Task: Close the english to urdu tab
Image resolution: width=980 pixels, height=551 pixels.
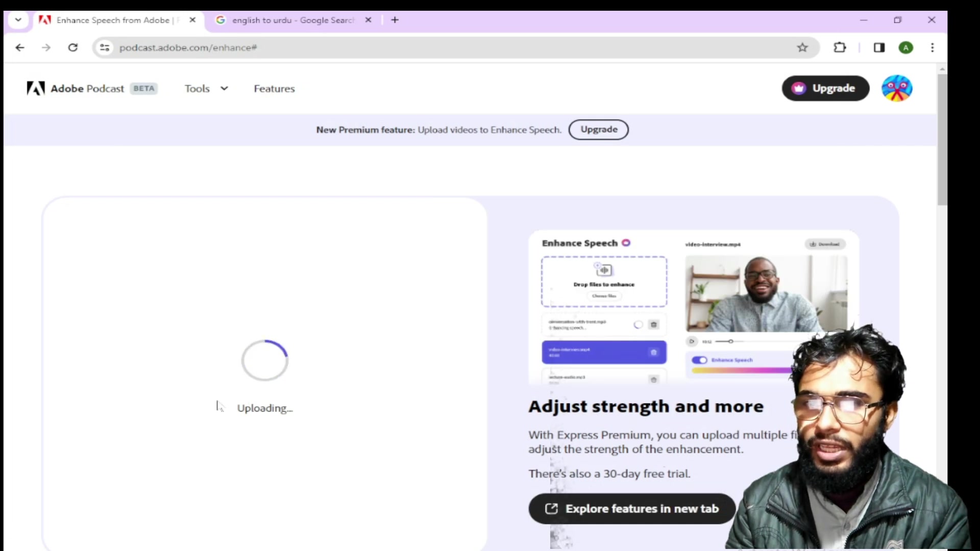Action: click(369, 20)
